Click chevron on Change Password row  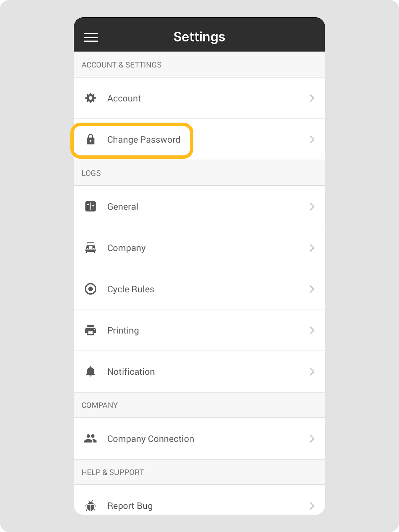click(x=312, y=140)
